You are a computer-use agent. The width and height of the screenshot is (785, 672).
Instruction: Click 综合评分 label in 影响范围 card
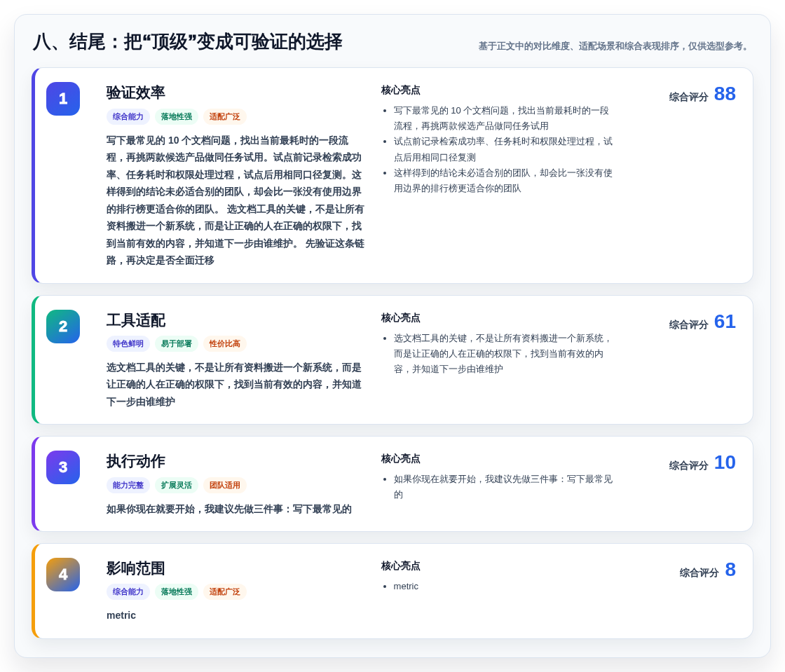(x=699, y=573)
